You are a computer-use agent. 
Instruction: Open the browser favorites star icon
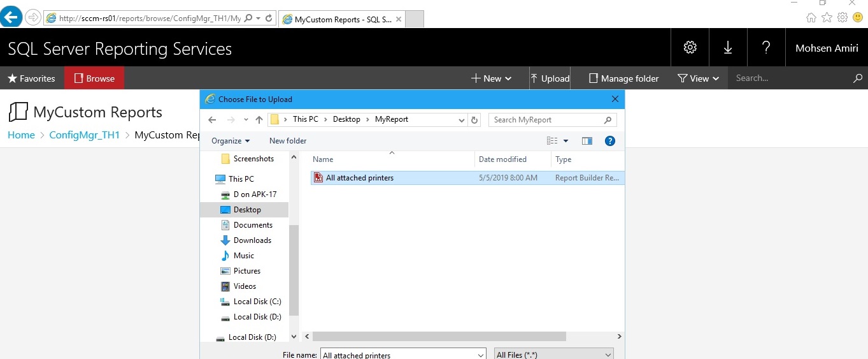pos(827,17)
